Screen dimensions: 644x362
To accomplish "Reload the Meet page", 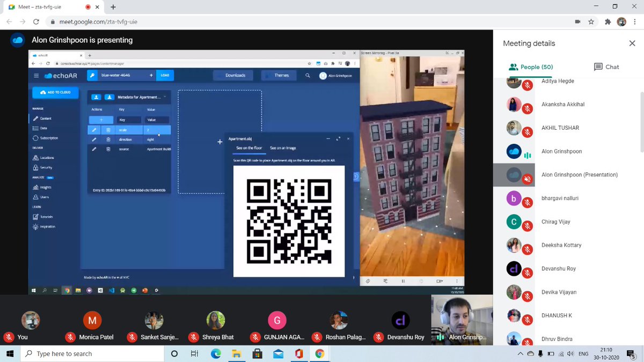I will pyautogui.click(x=36, y=22).
